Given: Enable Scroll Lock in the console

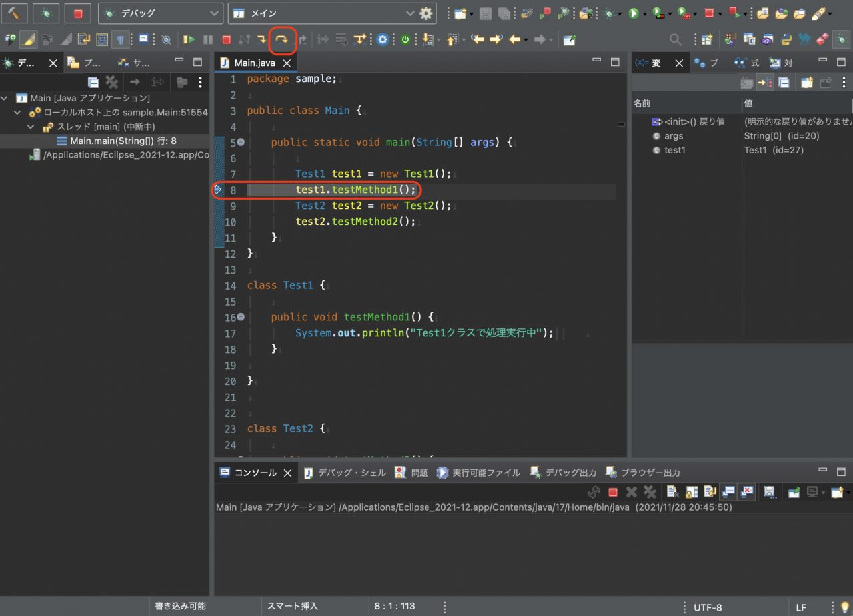Looking at the screenshot, I should [x=692, y=492].
